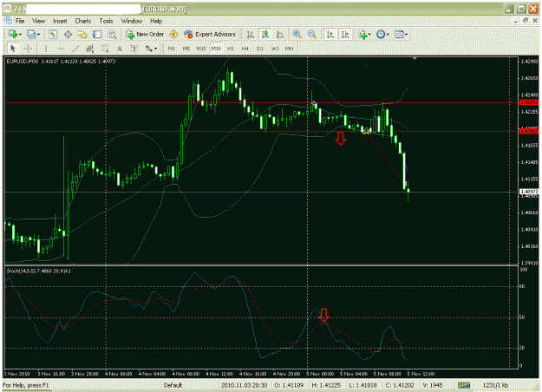Switch chart to H1 timeframe
Viewport: 542px width, 392px height.
tap(231, 49)
